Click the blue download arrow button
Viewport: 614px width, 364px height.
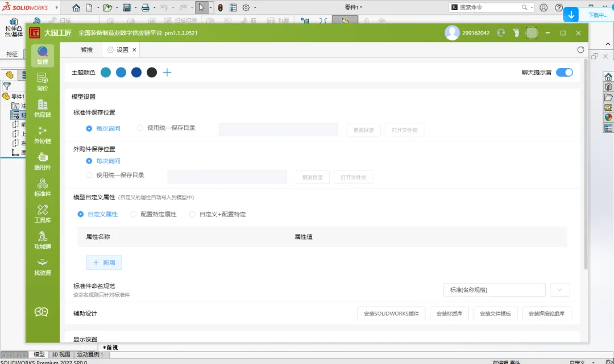pos(571,15)
